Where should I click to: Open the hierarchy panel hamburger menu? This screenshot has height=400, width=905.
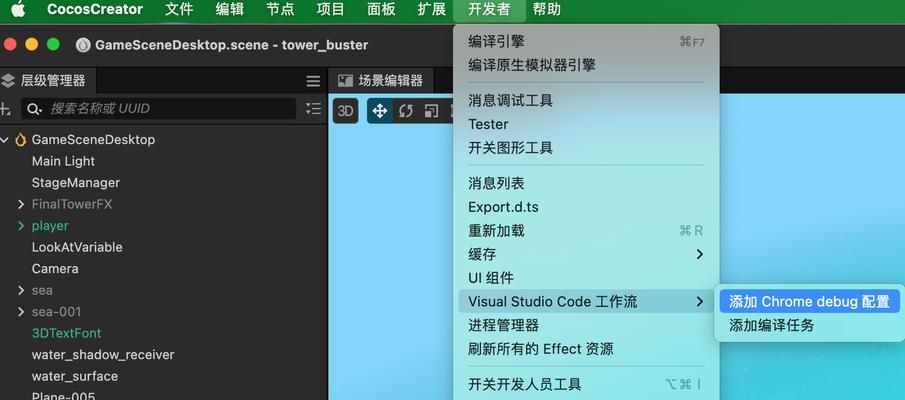[x=313, y=81]
